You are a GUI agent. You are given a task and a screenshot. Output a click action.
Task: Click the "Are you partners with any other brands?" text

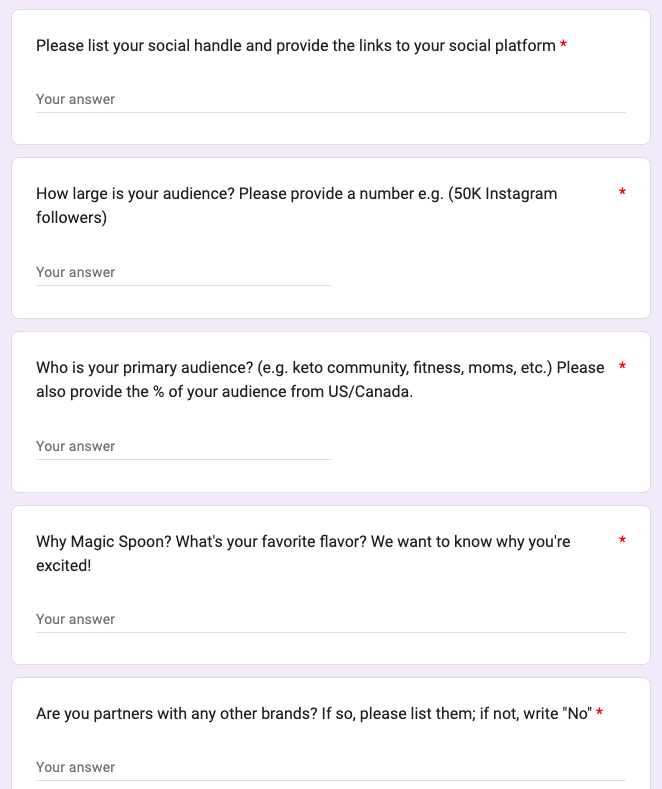pyautogui.click(x=200, y=714)
